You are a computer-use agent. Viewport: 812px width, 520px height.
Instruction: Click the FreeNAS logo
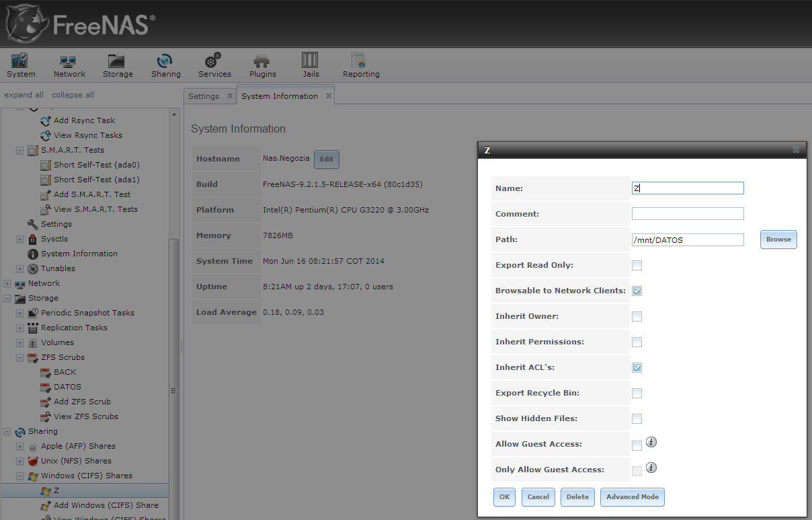(79, 24)
